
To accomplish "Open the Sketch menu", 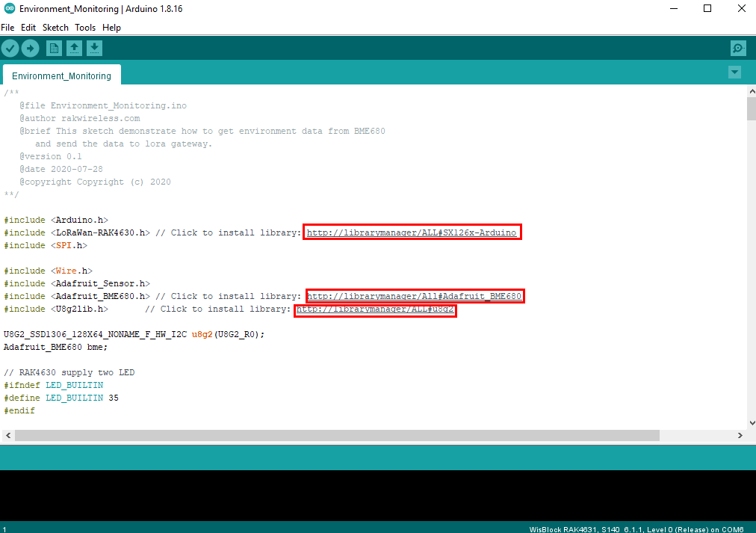I will 55,28.
